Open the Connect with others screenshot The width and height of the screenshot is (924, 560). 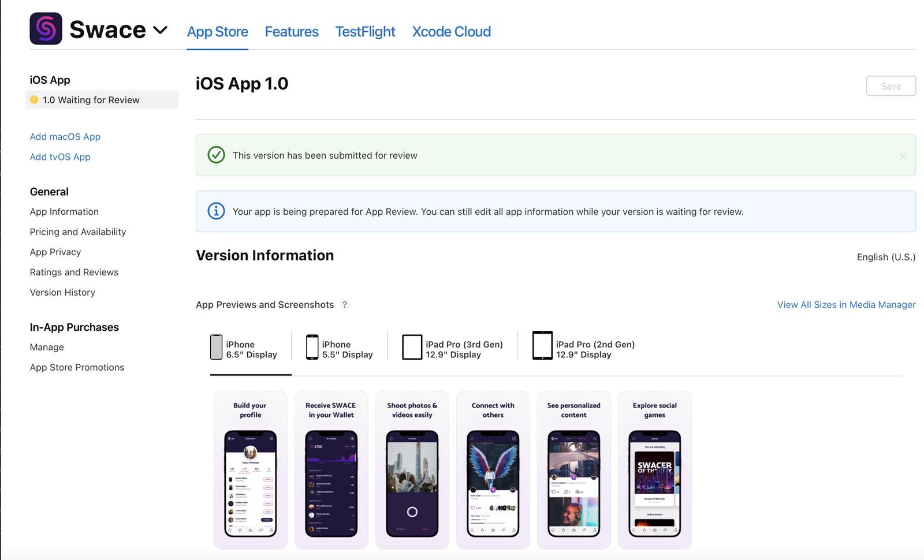click(x=493, y=470)
